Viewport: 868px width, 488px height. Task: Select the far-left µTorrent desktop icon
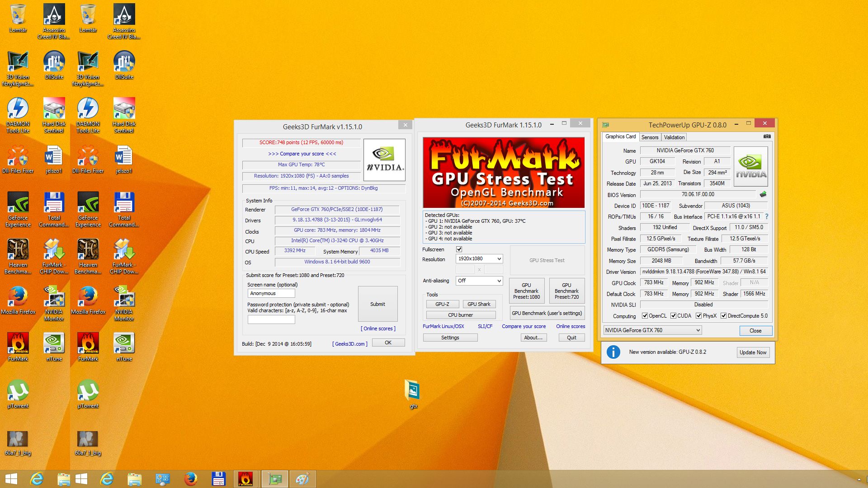tap(18, 394)
